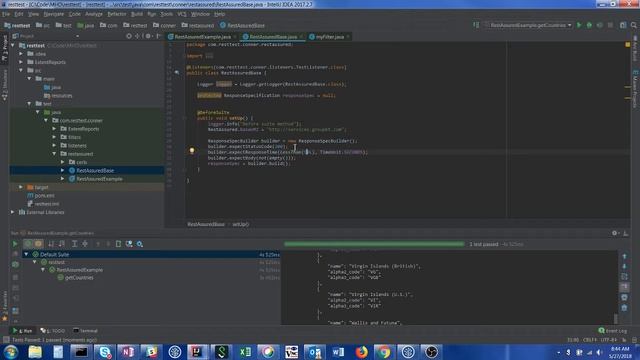Open Search Everywhere with the magnifier icon
The height and width of the screenshot is (360, 640).
pyautogui.click(x=634, y=25)
